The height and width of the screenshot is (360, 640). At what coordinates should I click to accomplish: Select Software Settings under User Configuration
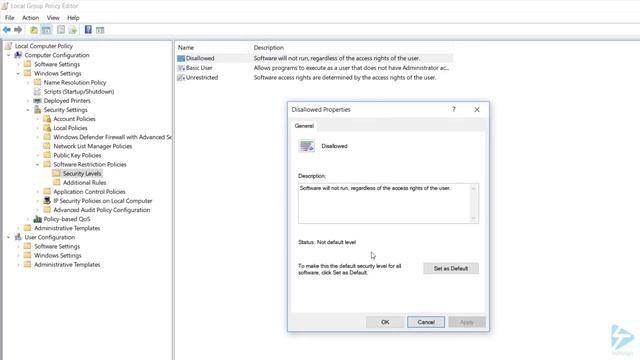click(57, 247)
